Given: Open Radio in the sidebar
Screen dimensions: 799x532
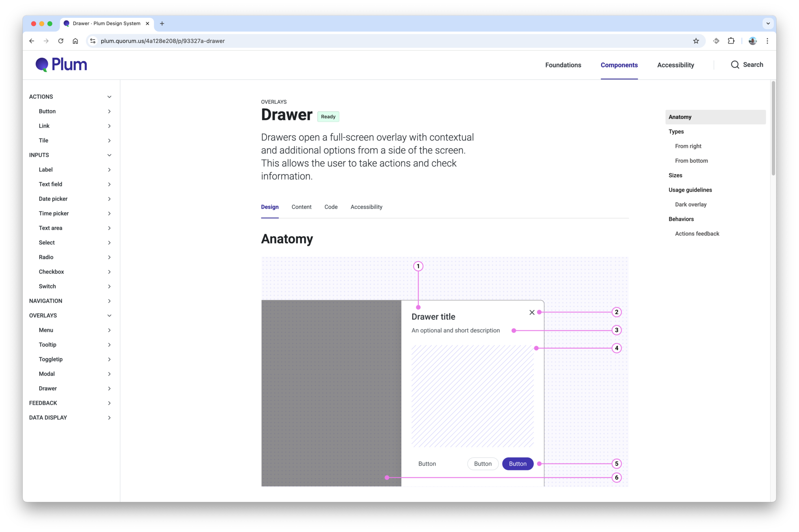Looking at the screenshot, I should click(46, 257).
